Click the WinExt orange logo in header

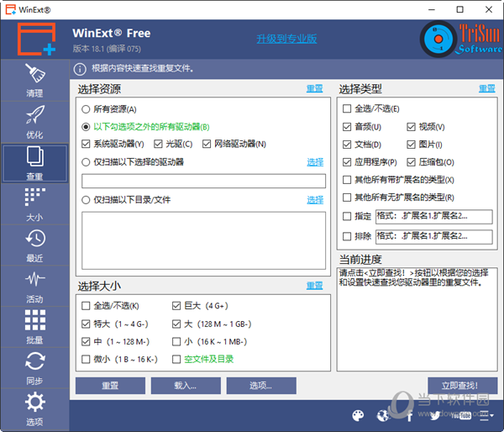coord(36,39)
